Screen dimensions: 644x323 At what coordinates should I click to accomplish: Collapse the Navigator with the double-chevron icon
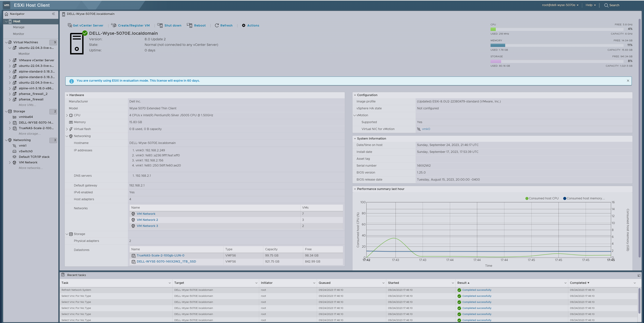(x=53, y=14)
